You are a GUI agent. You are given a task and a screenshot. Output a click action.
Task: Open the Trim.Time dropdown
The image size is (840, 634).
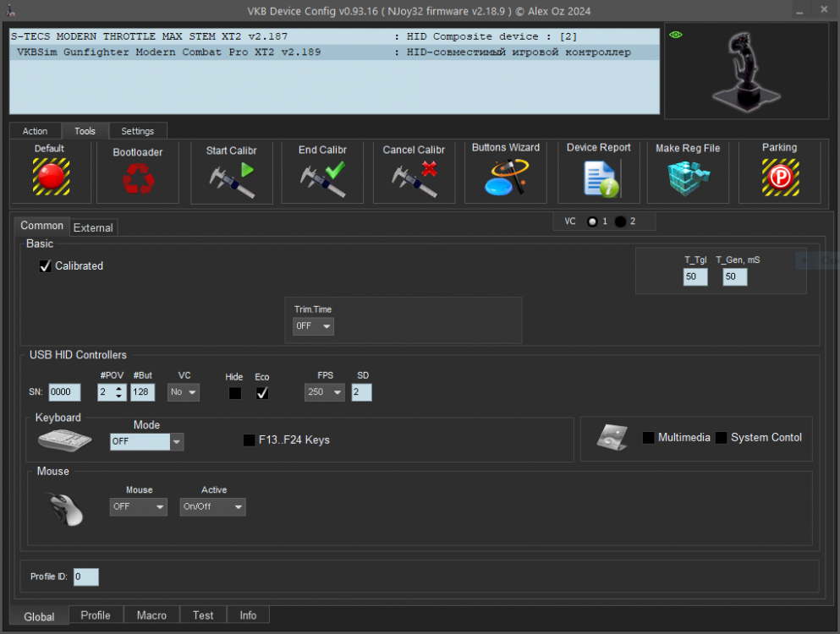tap(313, 326)
